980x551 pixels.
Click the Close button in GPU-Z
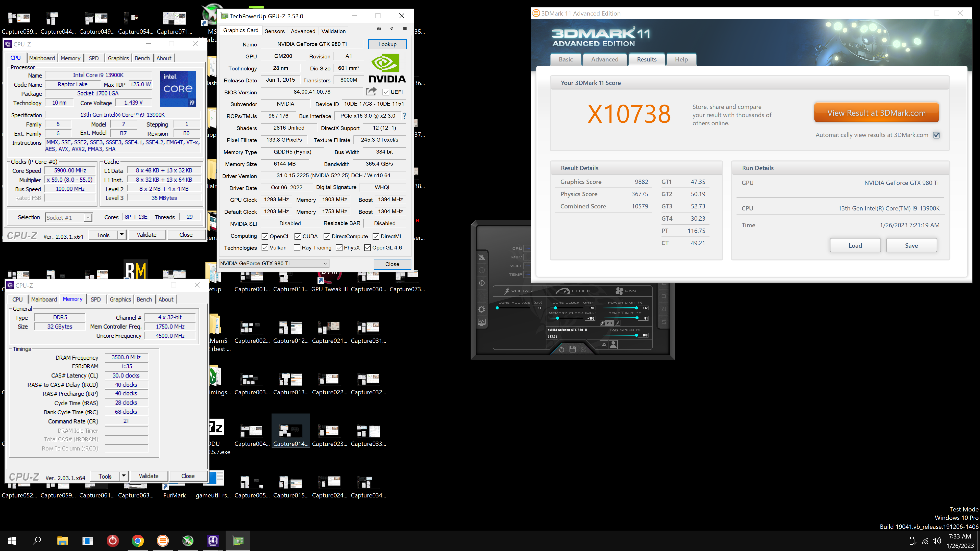tap(392, 264)
